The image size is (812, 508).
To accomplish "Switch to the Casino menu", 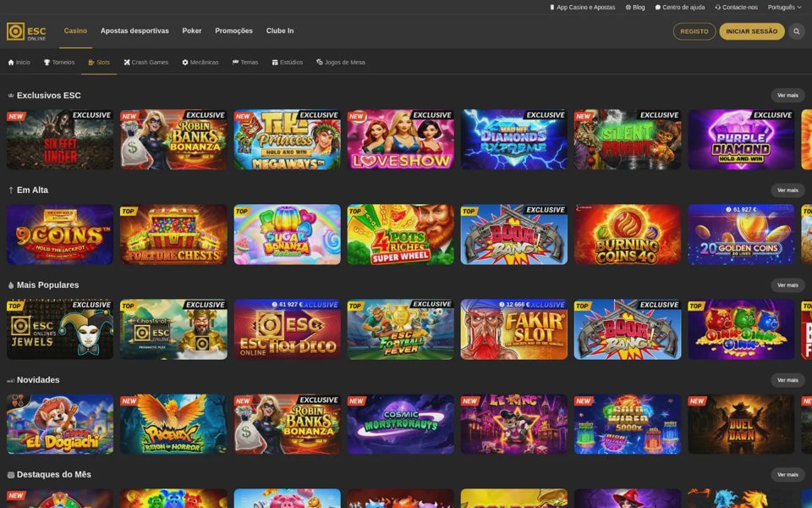I will click(x=75, y=30).
